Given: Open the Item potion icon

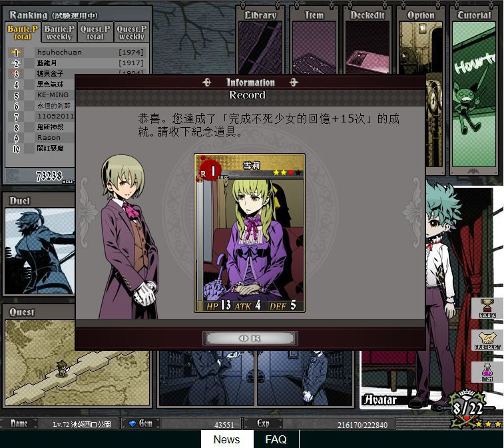Looking at the screenshot, I should coord(487,372).
